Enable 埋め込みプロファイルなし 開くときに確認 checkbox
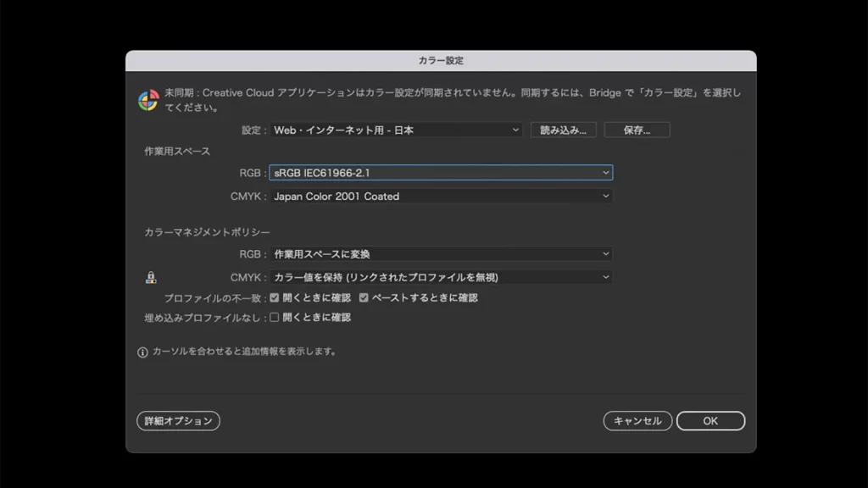Viewport: 868px width, 488px height. click(x=275, y=317)
